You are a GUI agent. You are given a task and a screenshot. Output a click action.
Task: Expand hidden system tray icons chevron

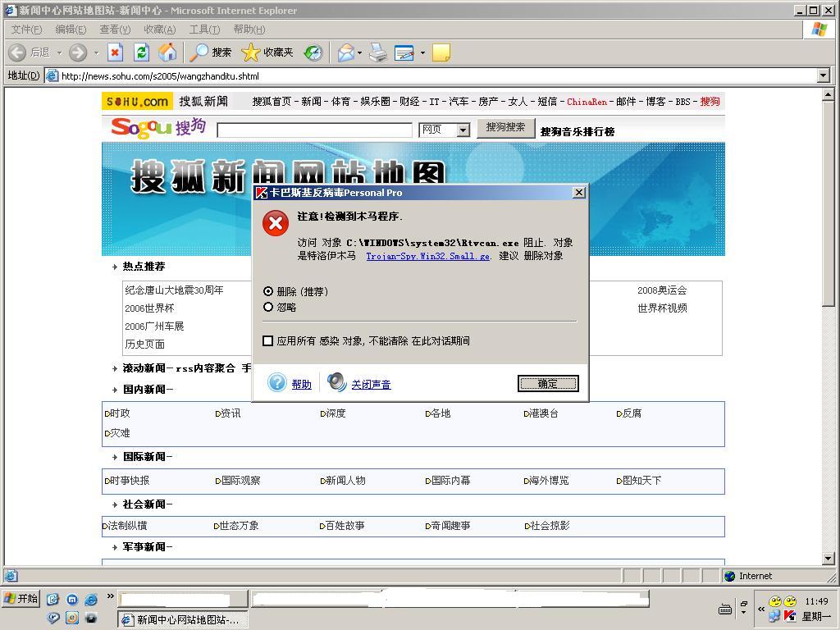coord(760,609)
